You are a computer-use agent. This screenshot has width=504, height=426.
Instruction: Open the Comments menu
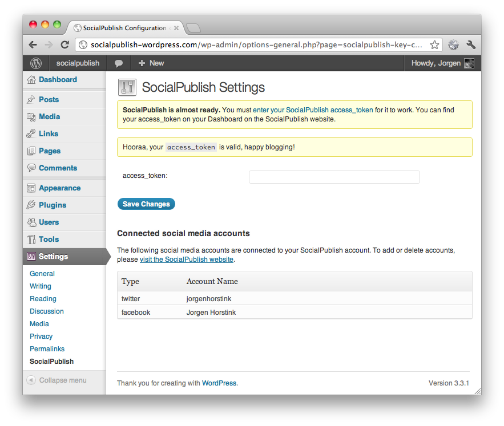pos(58,168)
